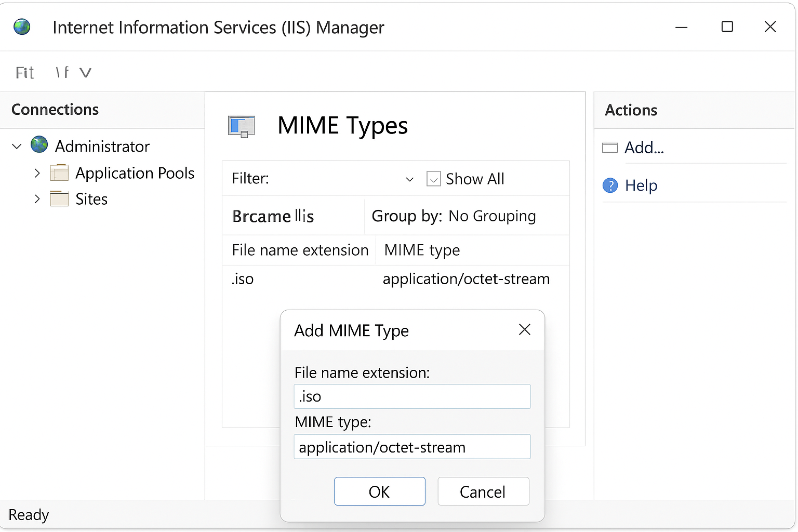Open the Group by No Grouping dropdown
Screen dimensions: 798x532
coord(492,216)
